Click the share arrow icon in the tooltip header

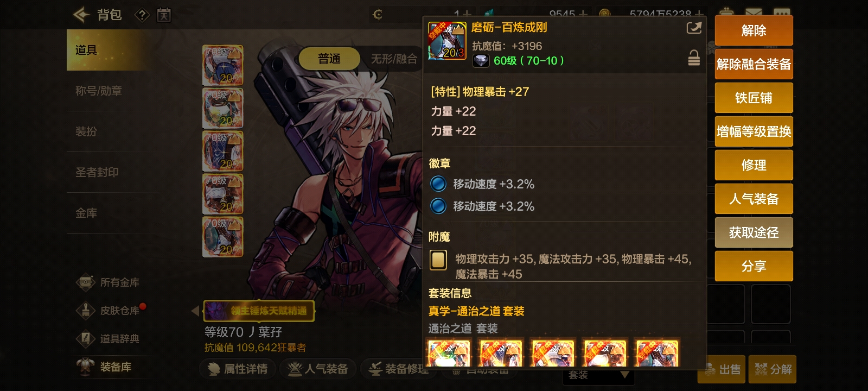[694, 28]
